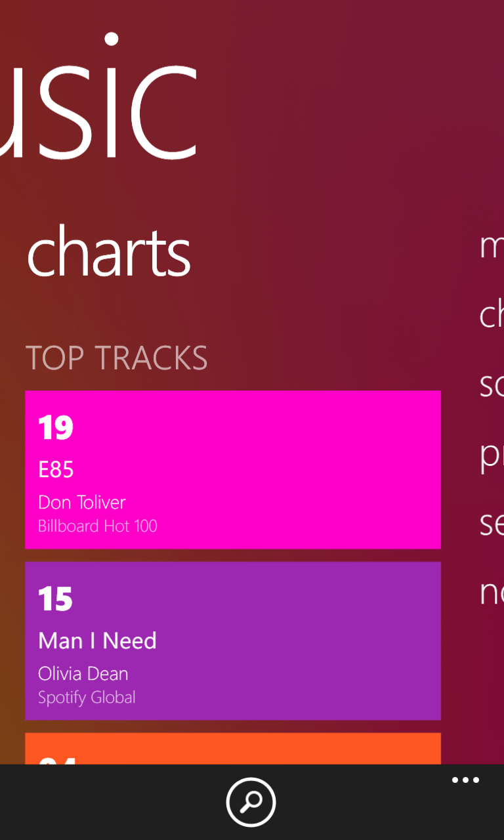Choose the cut-off menu entry starting with ne
This screenshot has height=840, width=504.
coord(492,593)
